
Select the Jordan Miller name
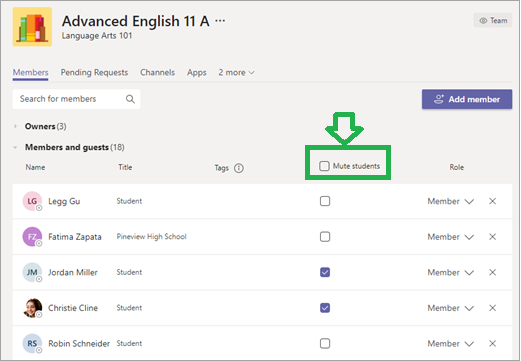coord(73,272)
